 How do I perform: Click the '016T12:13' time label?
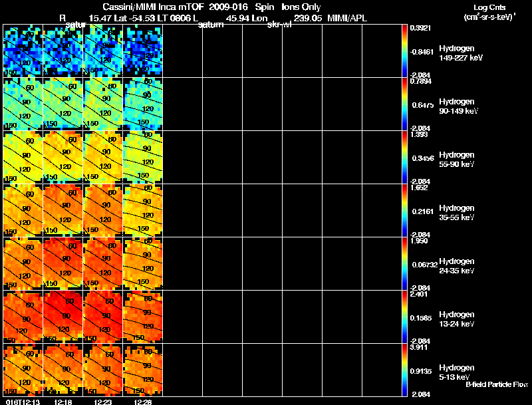(x=23, y=402)
